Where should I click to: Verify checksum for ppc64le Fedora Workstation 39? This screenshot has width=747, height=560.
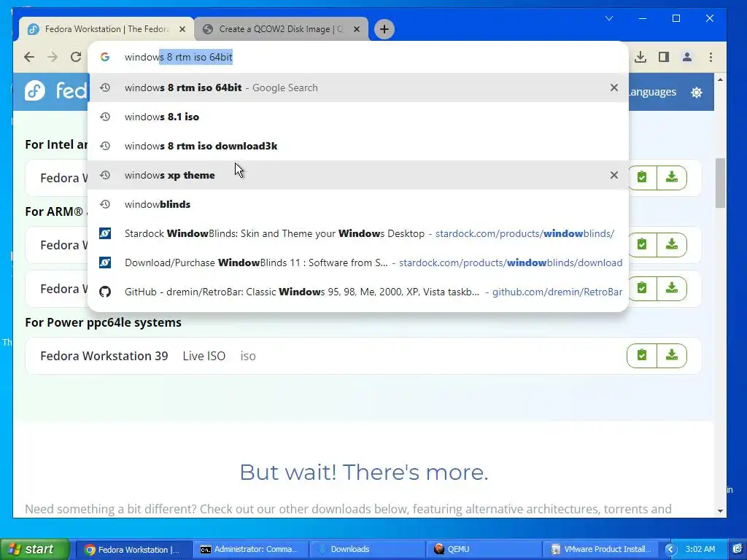642,356
